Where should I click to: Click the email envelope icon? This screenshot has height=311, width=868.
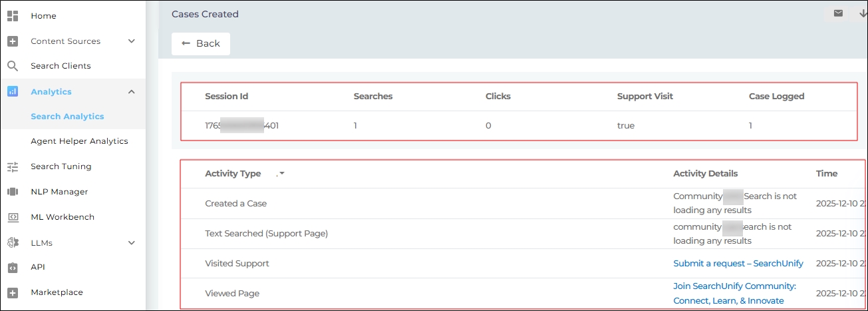(x=838, y=13)
